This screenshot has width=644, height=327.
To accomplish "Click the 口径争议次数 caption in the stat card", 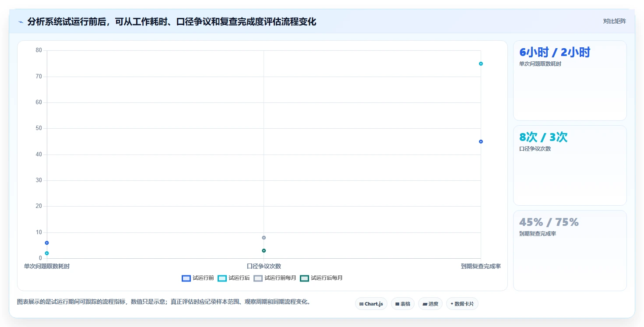I will (535, 149).
